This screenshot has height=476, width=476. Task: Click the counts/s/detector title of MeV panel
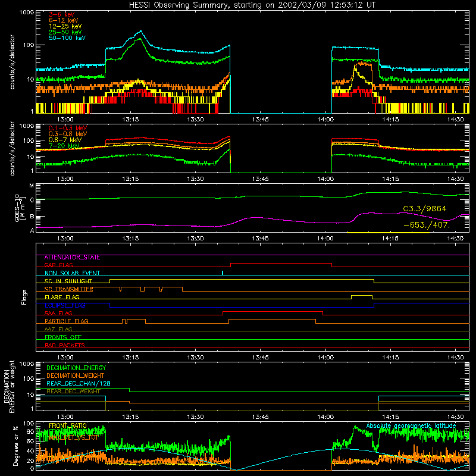pyautogui.click(x=12, y=148)
